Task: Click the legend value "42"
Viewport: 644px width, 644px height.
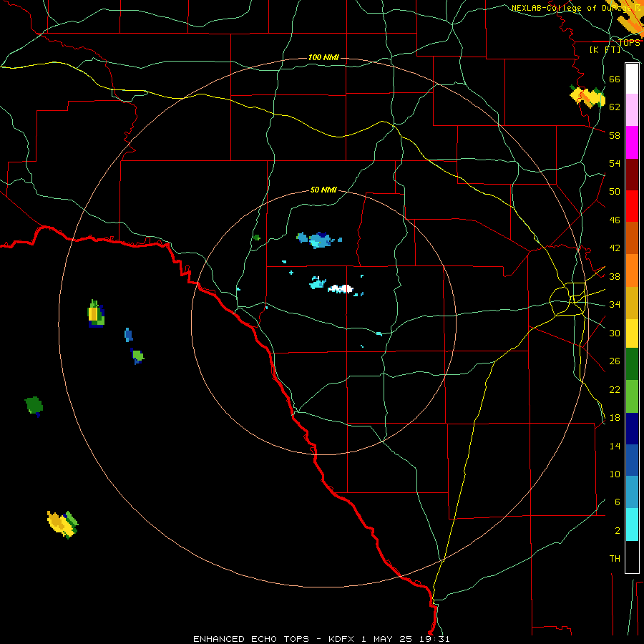Action: [x=615, y=248]
